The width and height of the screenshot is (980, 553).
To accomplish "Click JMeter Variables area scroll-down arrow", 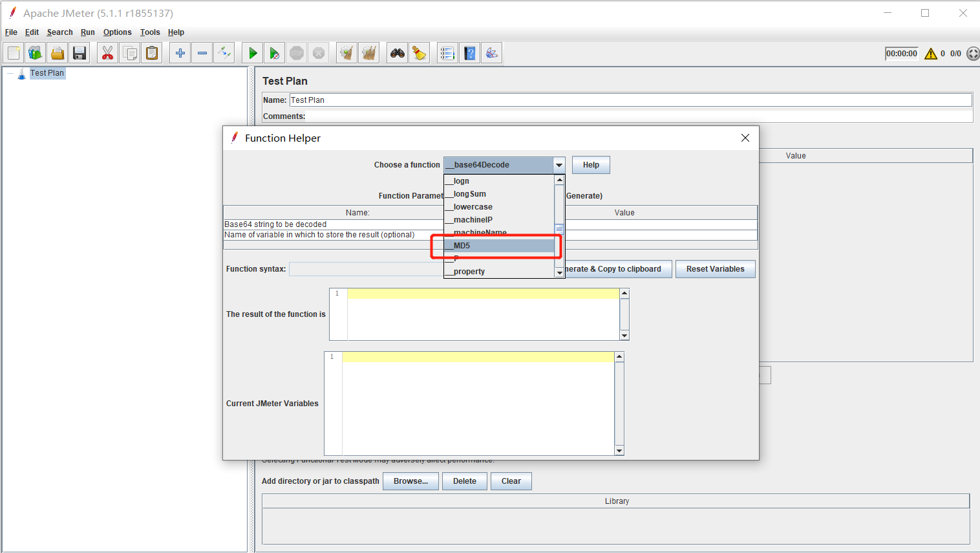I will click(619, 450).
